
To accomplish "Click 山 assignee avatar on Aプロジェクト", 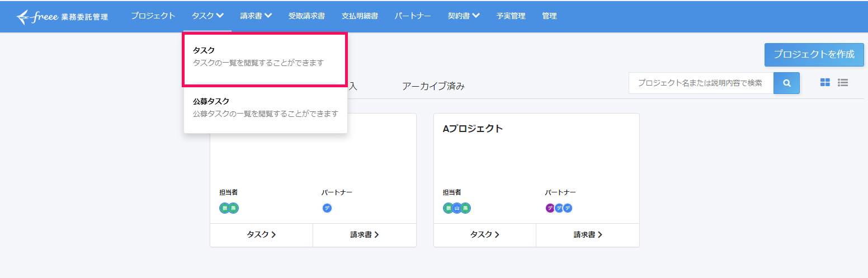I will pos(456,208).
